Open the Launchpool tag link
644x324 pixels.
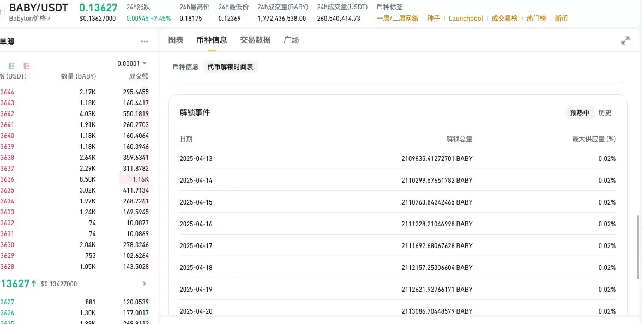(x=466, y=19)
